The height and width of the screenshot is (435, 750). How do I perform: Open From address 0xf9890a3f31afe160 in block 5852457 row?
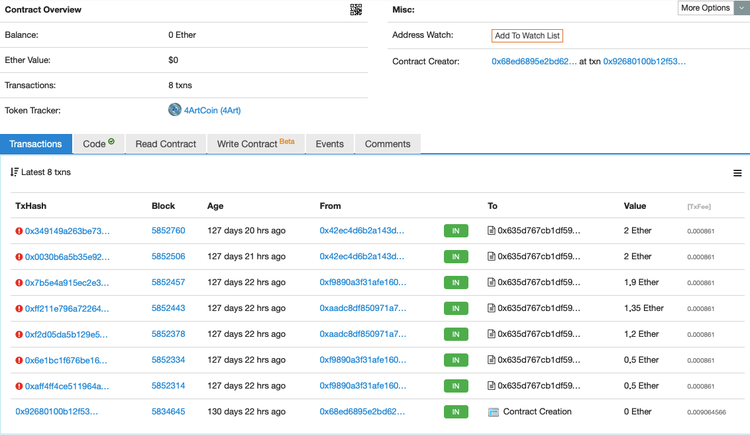[x=363, y=282]
